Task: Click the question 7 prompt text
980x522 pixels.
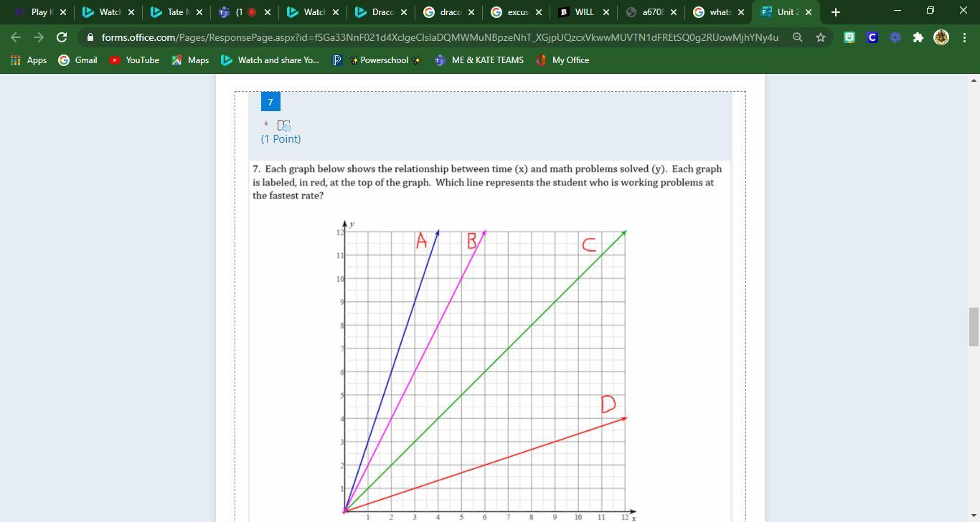Action: point(487,182)
